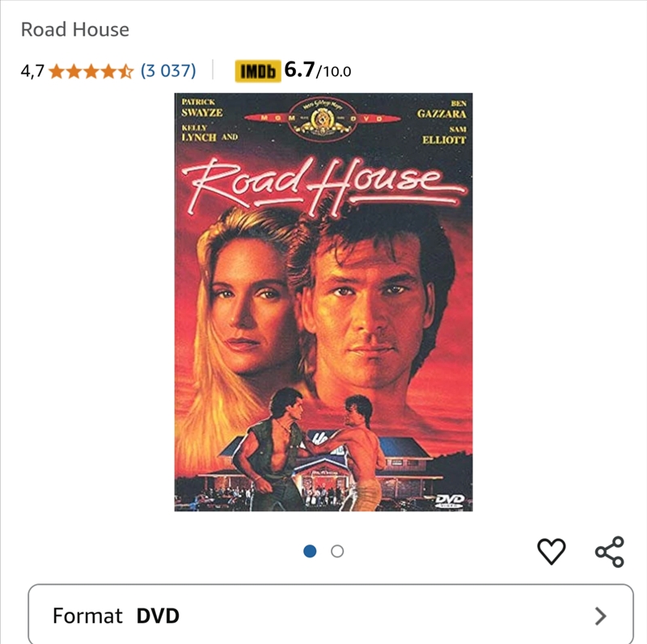The height and width of the screenshot is (644, 647).
Task: Click the Format label text
Action: pos(87,616)
